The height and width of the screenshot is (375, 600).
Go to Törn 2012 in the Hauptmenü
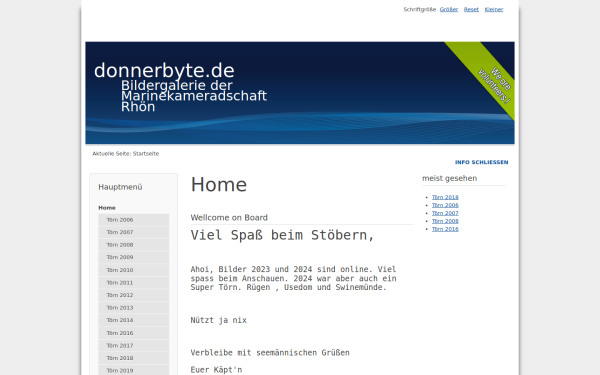(x=133, y=295)
